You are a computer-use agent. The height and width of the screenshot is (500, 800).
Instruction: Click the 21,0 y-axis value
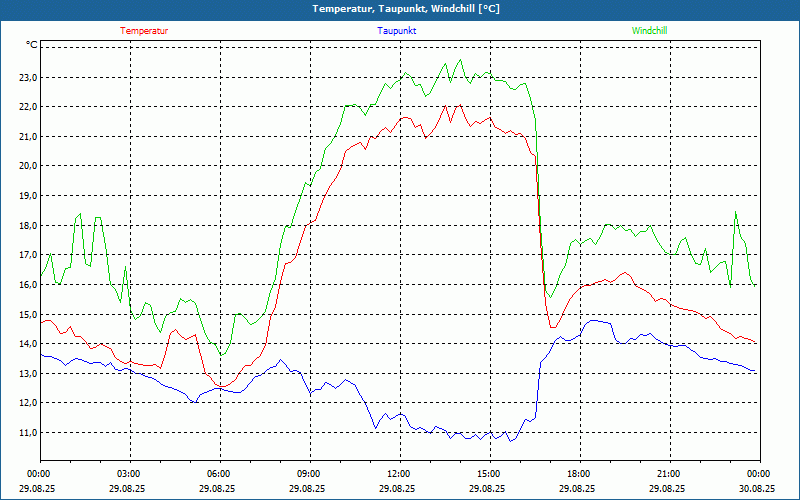tap(29, 137)
